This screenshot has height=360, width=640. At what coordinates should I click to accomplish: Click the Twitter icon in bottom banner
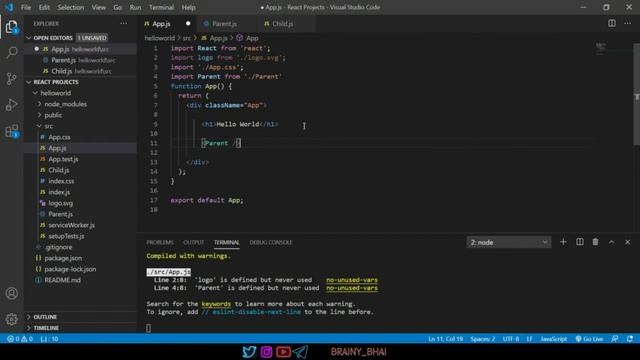(x=249, y=351)
